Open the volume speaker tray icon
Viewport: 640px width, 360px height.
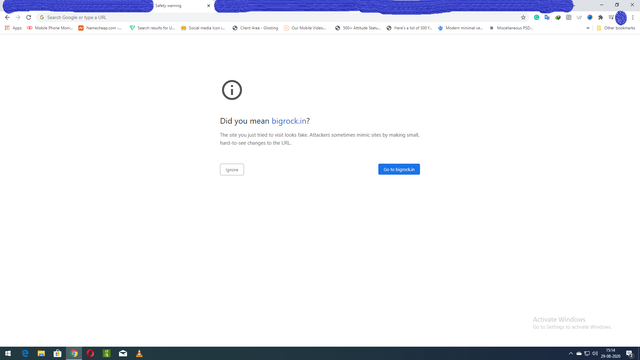click(x=595, y=353)
